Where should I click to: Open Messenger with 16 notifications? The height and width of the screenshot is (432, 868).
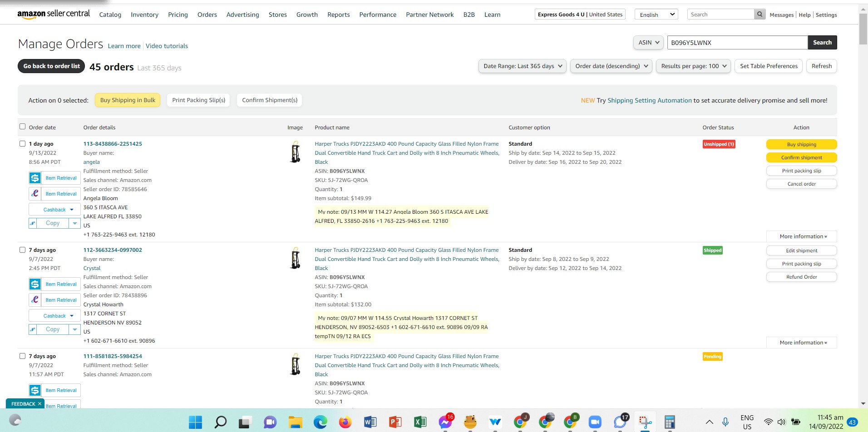pyautogui.click(x=446, y=422)
